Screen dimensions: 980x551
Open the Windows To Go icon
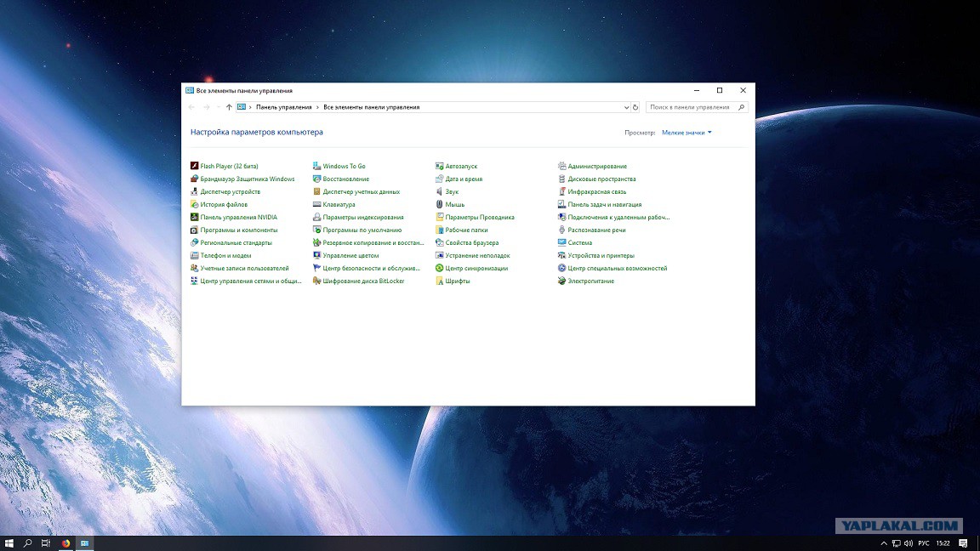(x=316, y=166)
